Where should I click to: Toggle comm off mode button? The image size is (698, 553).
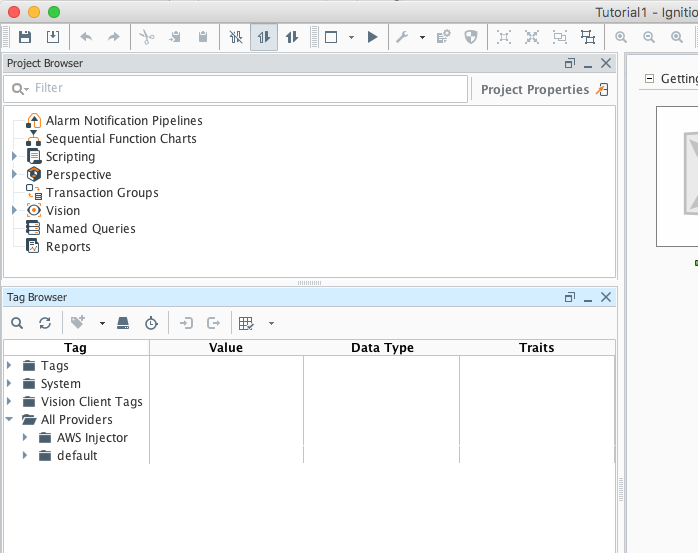236,37
